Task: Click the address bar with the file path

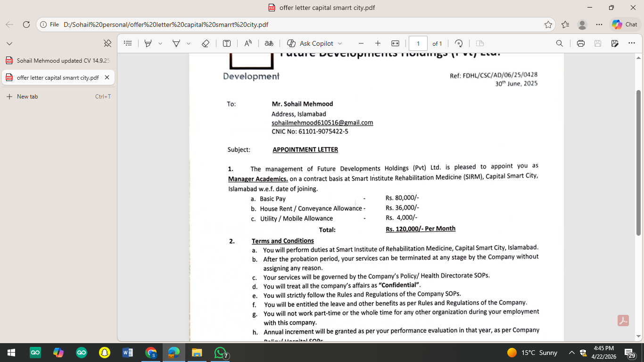Action: point(302,25)
